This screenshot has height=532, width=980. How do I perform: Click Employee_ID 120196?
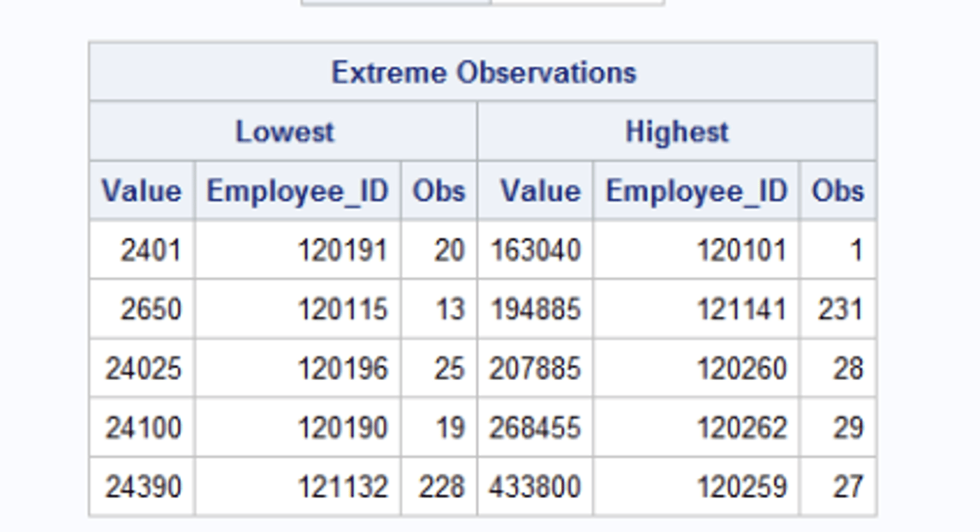pos(343,369)
